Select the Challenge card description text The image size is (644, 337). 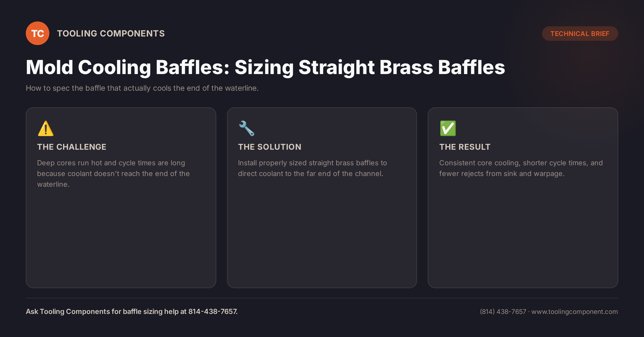coord(113,174)
